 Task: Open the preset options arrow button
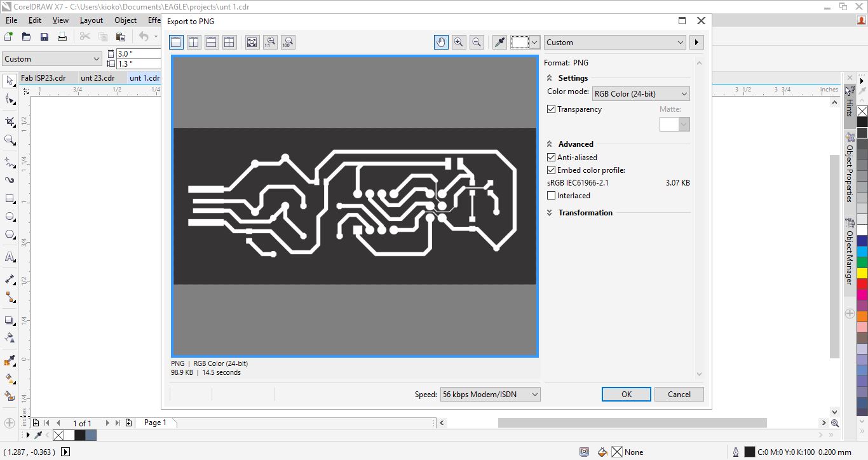coord(696,43)
